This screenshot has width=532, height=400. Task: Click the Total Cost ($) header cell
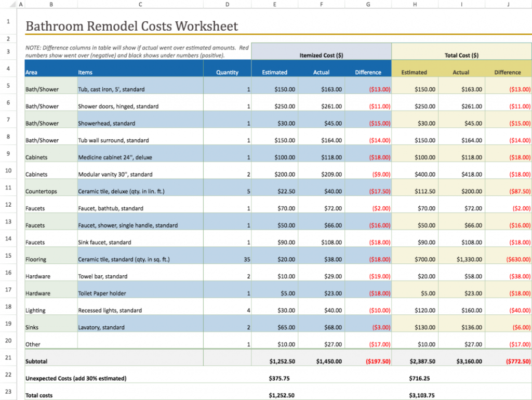461,55
